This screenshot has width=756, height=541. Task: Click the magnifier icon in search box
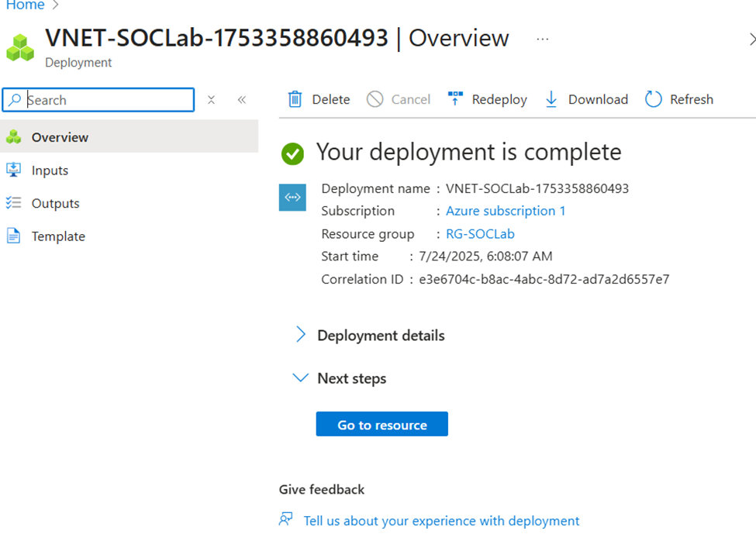(x=15, y=100)
